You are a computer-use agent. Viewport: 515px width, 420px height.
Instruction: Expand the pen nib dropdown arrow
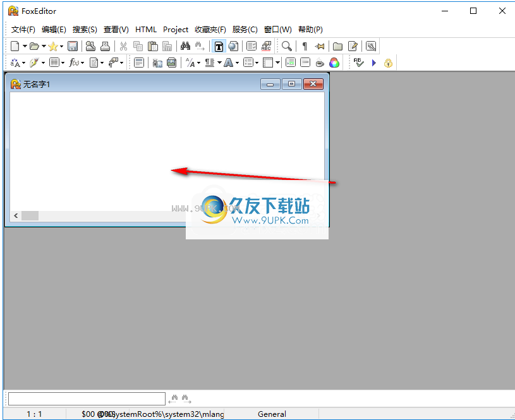tap(43, 63)
